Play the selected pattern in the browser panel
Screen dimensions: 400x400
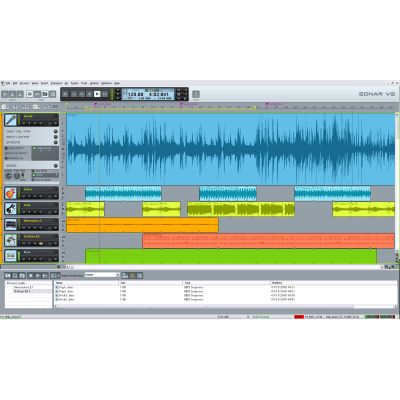click(38, 275)
